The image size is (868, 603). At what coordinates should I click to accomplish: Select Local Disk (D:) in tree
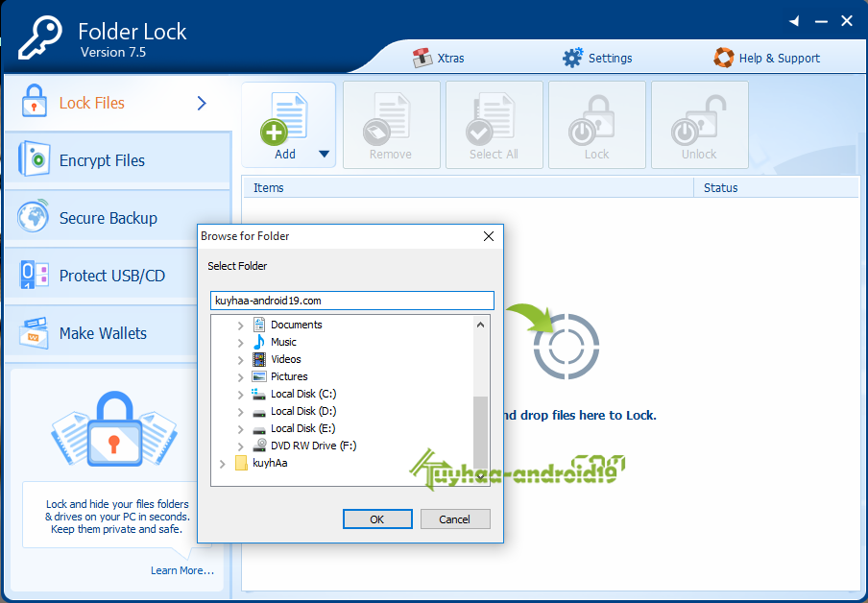point(303,411)
